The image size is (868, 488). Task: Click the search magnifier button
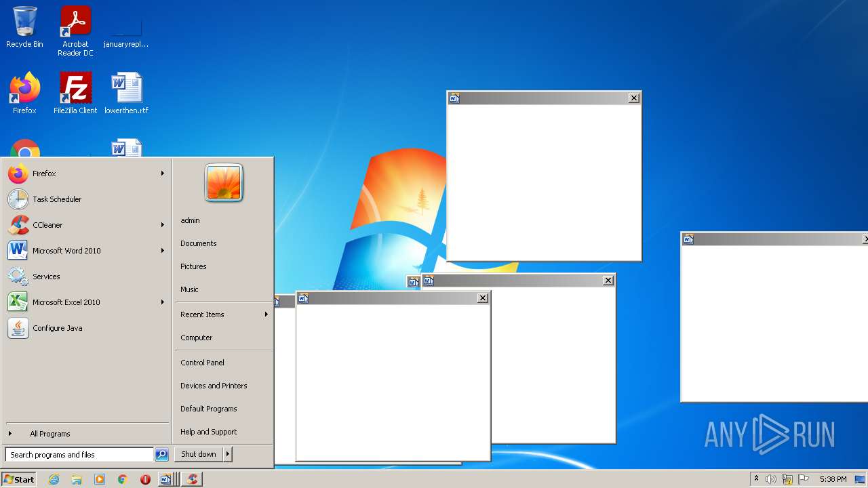[161, 455]
